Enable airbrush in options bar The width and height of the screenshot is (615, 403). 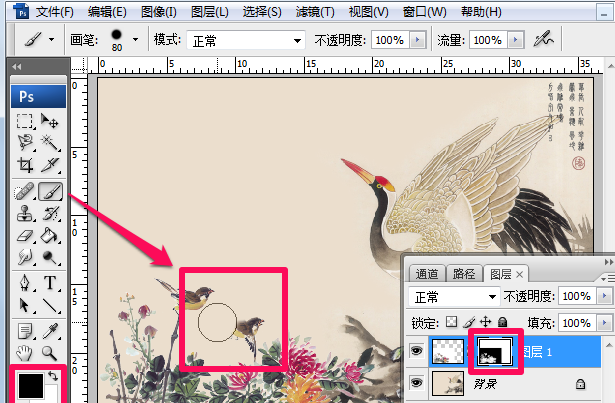pyautogui.click(x=544, y=39)
